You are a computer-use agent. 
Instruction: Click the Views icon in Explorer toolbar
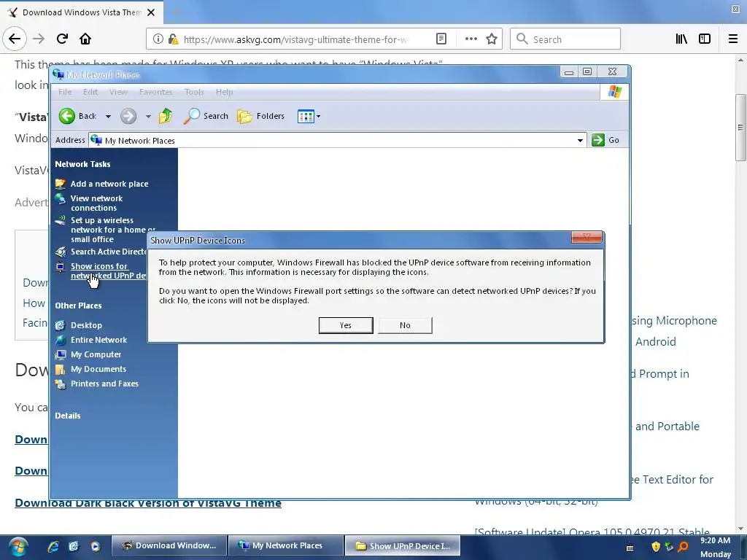tap(306, 116)
